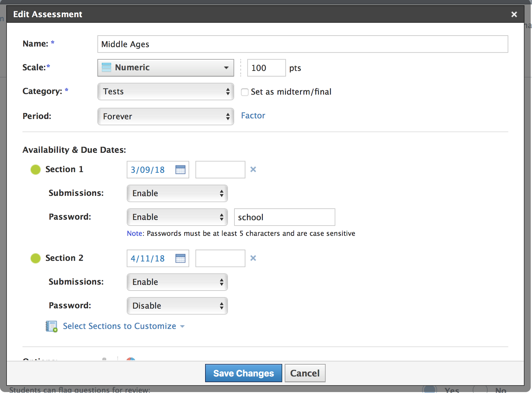Open Section 2 date calendar picker
Screen dimensions: 532x393
point(180,258)
